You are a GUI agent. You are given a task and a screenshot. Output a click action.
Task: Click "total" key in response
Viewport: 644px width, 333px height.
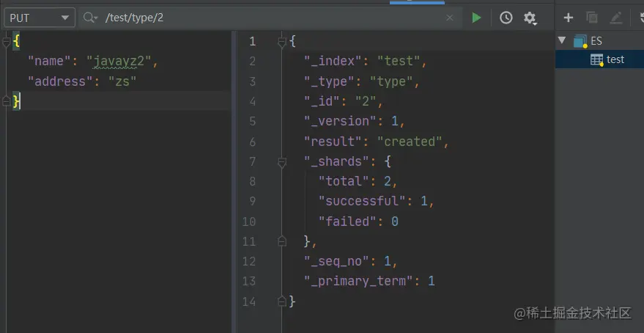(x=344, y=181)
